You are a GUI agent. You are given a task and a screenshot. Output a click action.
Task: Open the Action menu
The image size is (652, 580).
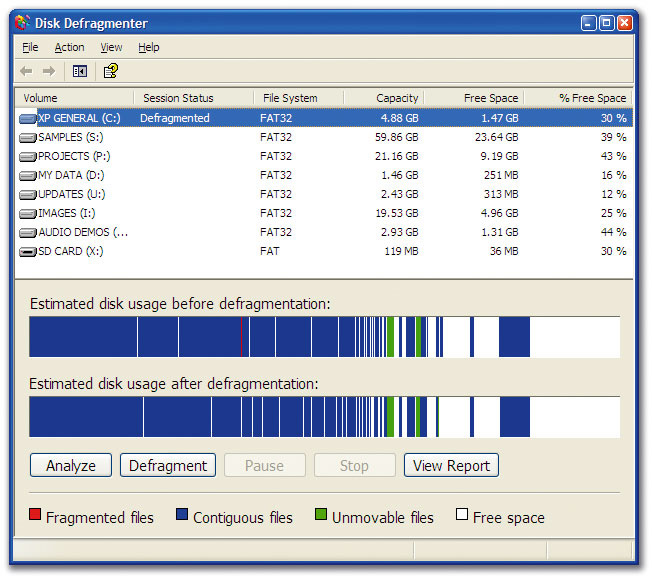point(69,47)
